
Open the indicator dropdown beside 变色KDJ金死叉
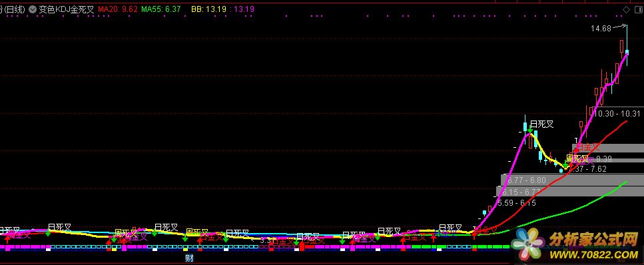click(33, 9)
